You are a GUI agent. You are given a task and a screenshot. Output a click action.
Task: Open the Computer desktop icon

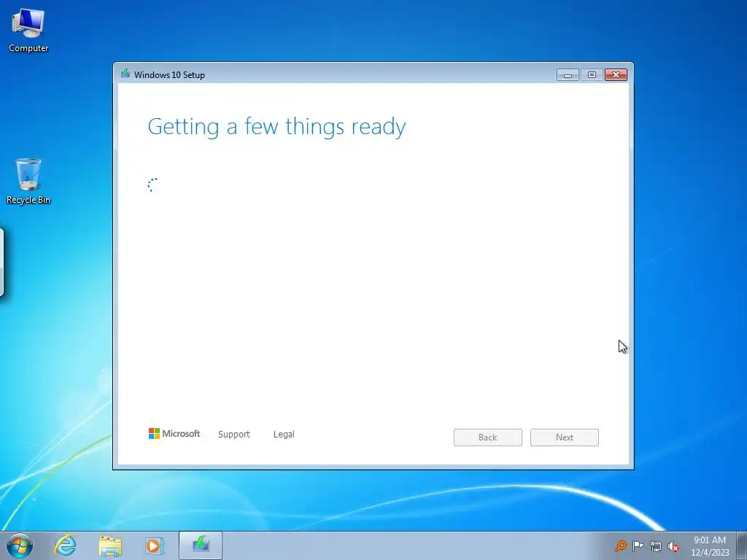click(28, 31)
